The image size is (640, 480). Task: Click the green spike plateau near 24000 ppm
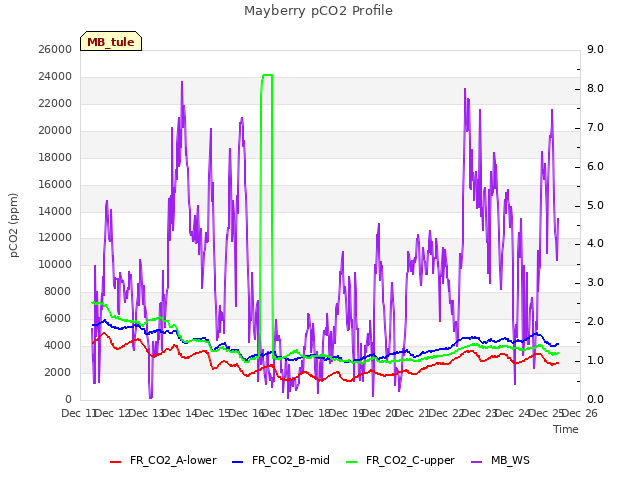267,75
